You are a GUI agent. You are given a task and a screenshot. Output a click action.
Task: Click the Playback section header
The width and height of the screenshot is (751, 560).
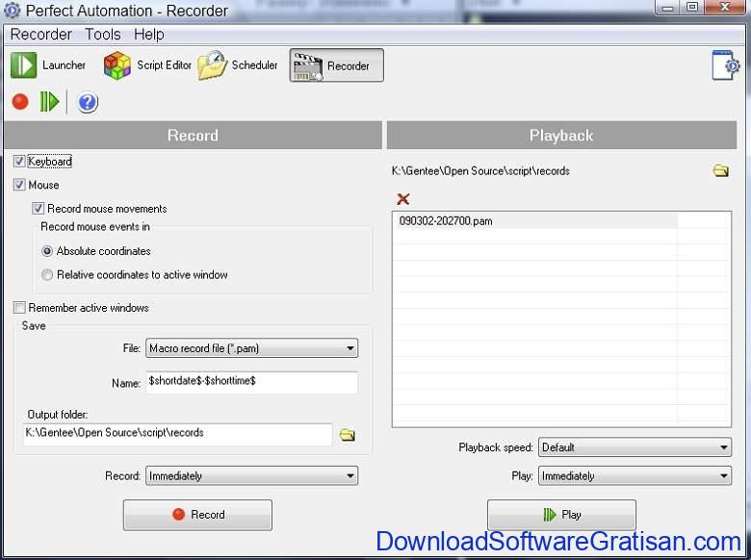tap(561, 135)
